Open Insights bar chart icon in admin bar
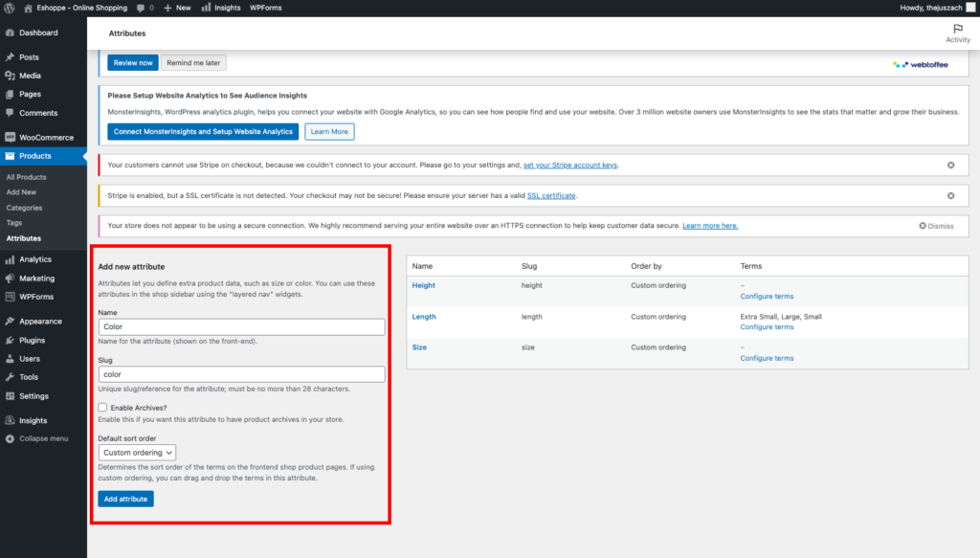 206,8
